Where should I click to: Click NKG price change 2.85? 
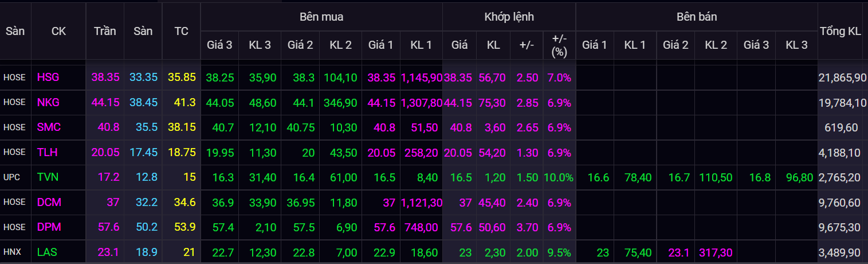(x=528, y=102)
